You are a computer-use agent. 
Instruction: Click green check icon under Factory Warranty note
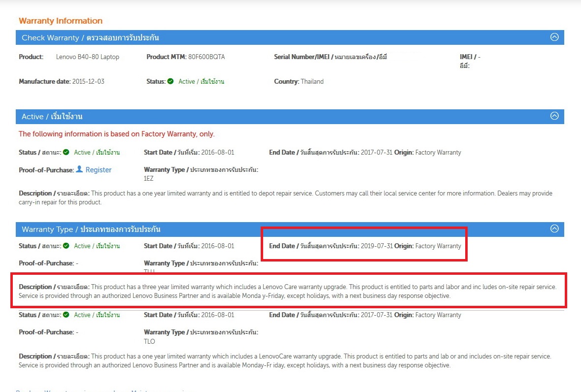point(66,152)
